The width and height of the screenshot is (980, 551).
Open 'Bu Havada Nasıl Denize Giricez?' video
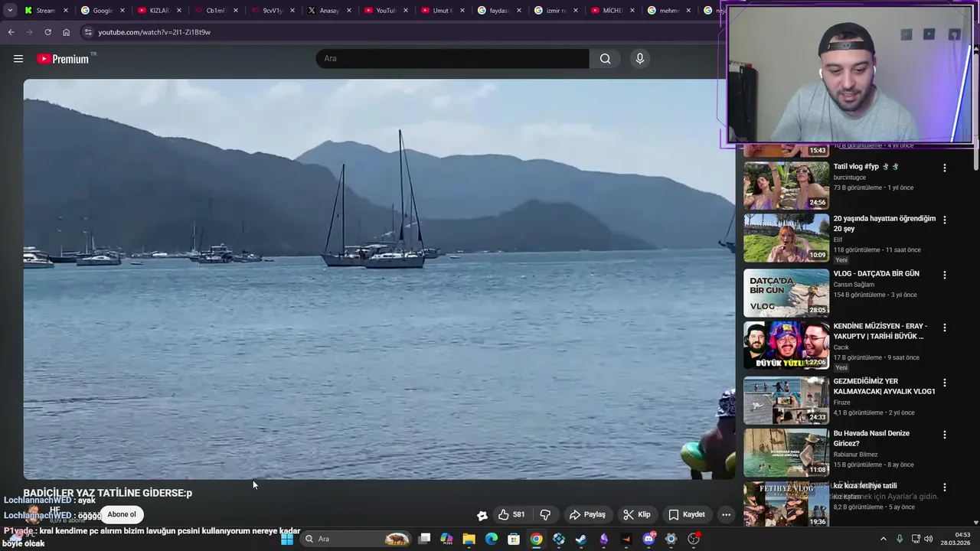871,438
